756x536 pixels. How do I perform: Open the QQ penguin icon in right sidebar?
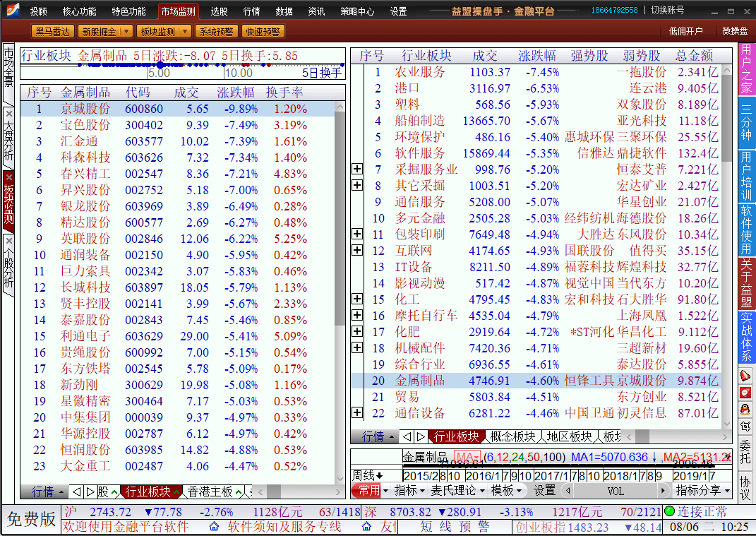745,410
